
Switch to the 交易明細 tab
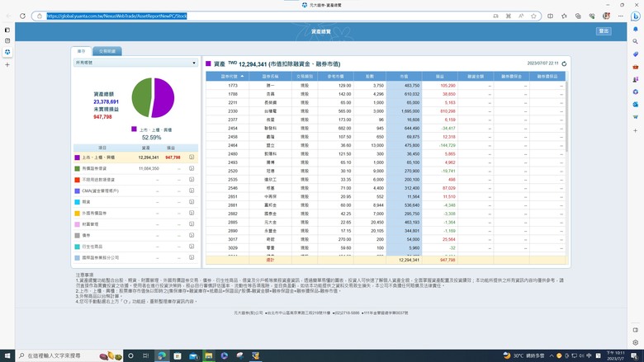pos(107,51)
